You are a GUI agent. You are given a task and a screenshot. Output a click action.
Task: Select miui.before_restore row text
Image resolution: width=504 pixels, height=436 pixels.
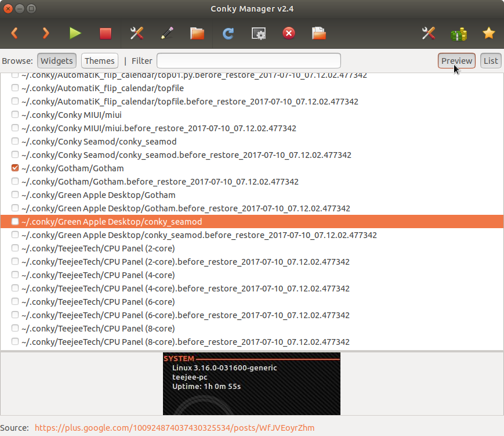pos(159,128)
